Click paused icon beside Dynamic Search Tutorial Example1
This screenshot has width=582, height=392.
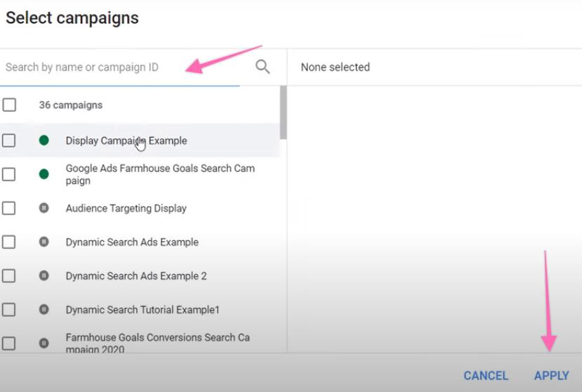point(44,309)
